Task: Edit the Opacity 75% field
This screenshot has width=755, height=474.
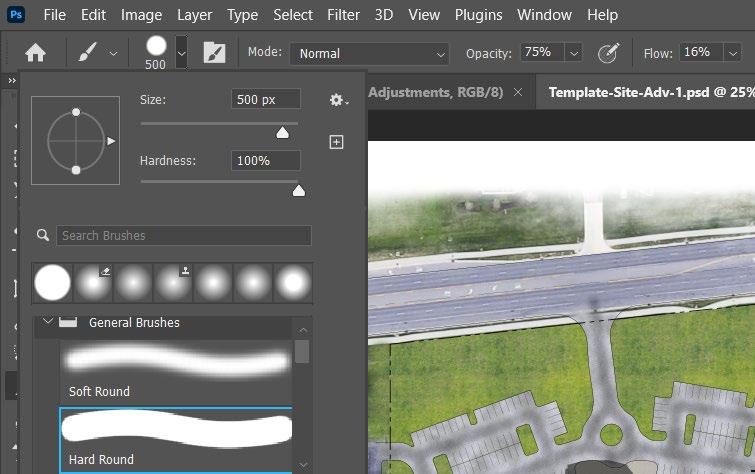Action: tap(542, 52)
